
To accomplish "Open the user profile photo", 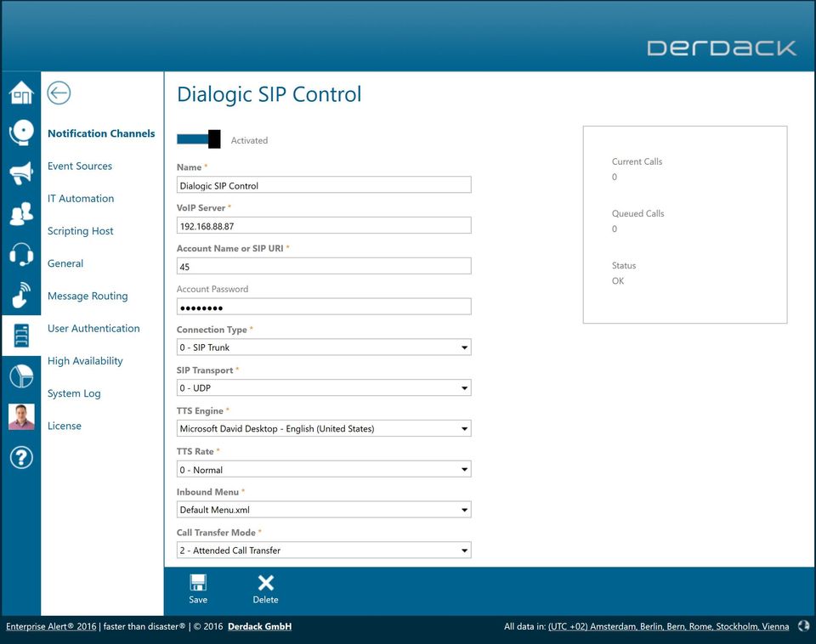I will 21,416.
